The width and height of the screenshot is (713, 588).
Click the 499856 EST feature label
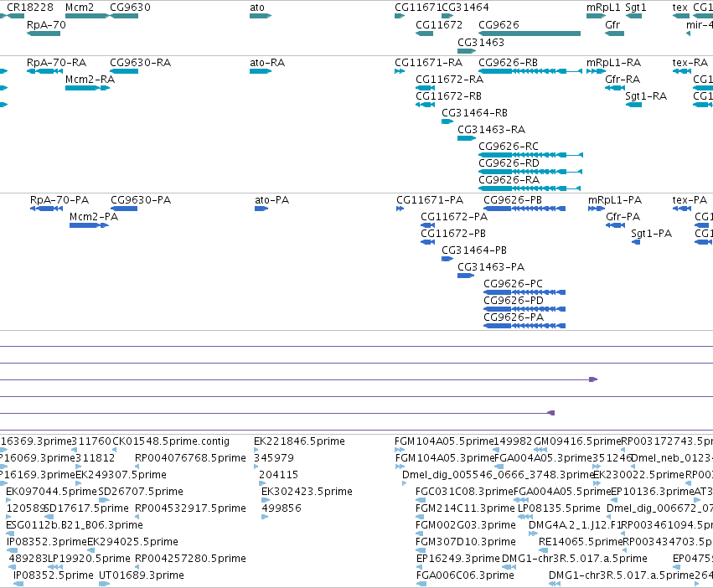282,508
